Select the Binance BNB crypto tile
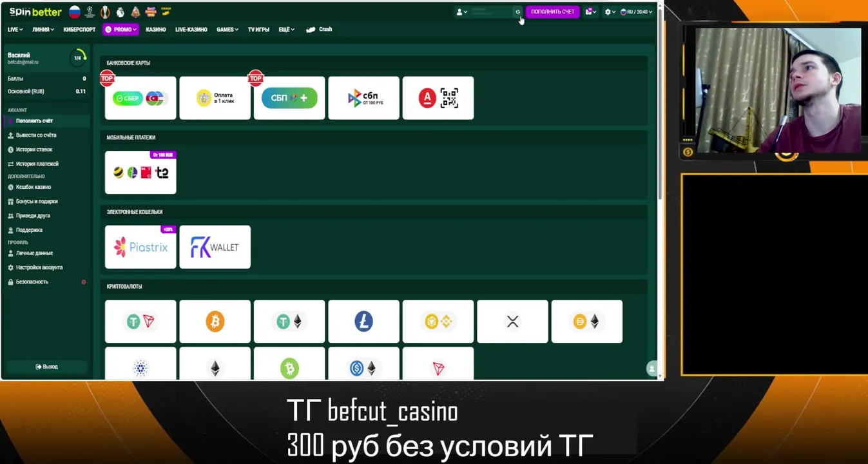 [x=438, y=322]
